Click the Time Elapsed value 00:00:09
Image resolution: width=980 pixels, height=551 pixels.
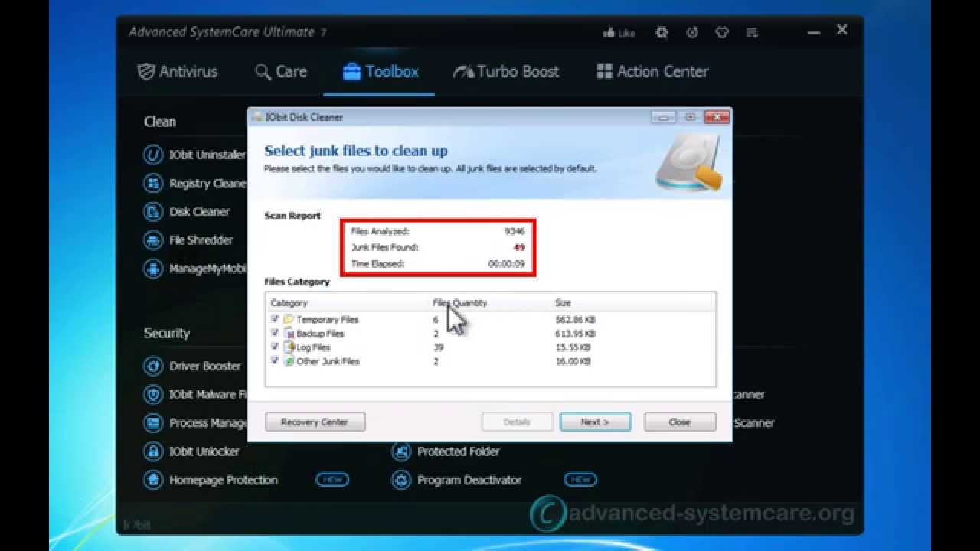[x=507, y=264]
